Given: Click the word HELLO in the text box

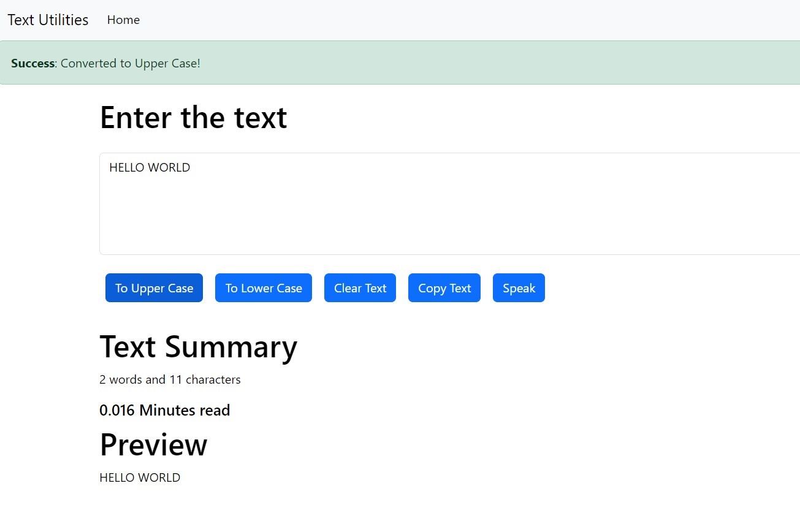Looking at the screenshot, I should [124, 168].
